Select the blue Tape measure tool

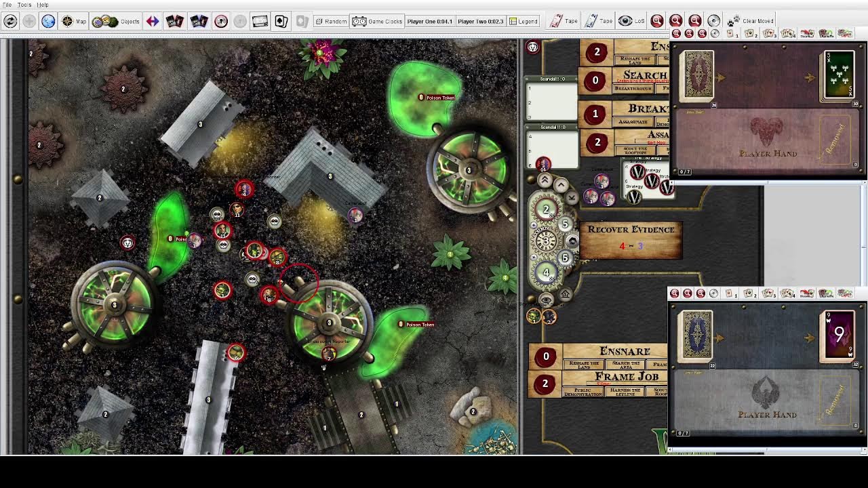pos(599,21)
